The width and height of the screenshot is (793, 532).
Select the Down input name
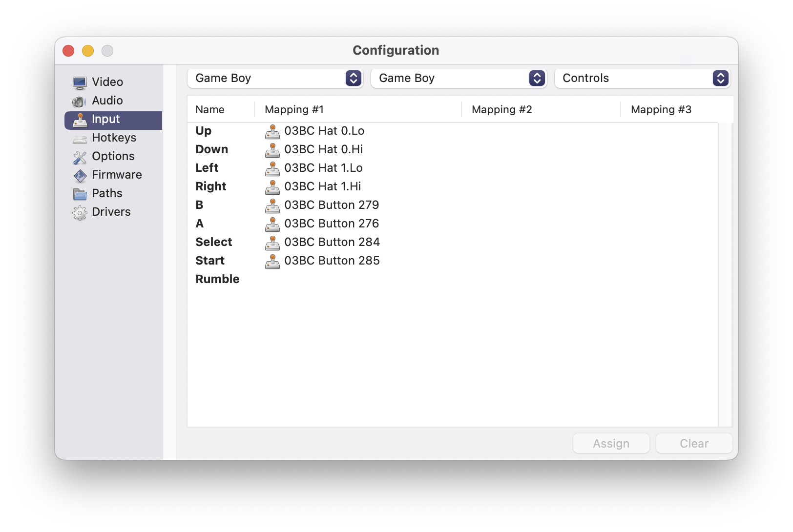point(212,149)
